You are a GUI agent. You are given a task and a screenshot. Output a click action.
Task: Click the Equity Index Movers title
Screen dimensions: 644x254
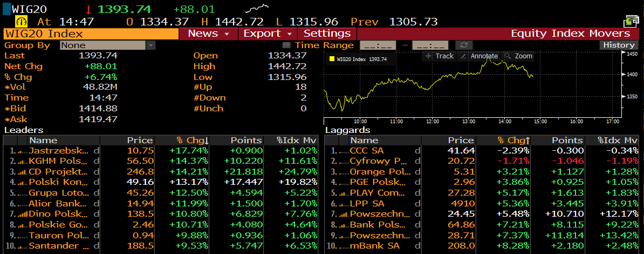[x=570, y=34]
